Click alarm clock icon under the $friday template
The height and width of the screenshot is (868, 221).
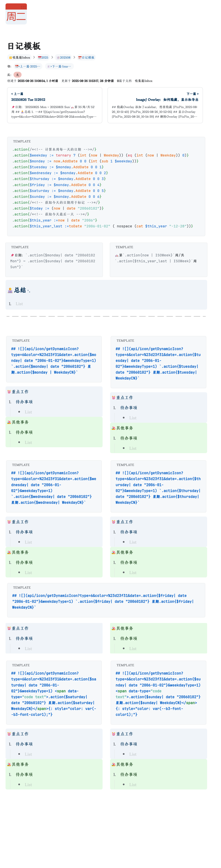9,628
